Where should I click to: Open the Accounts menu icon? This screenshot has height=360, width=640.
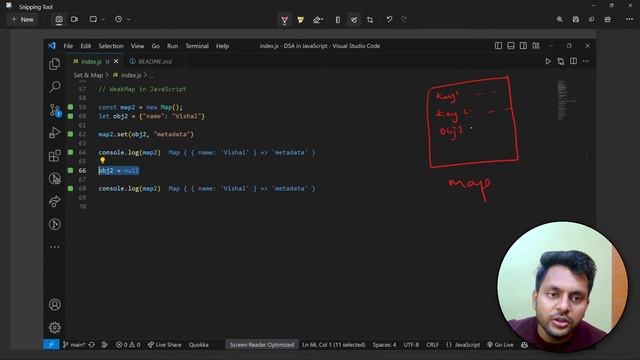click(55, 304)
